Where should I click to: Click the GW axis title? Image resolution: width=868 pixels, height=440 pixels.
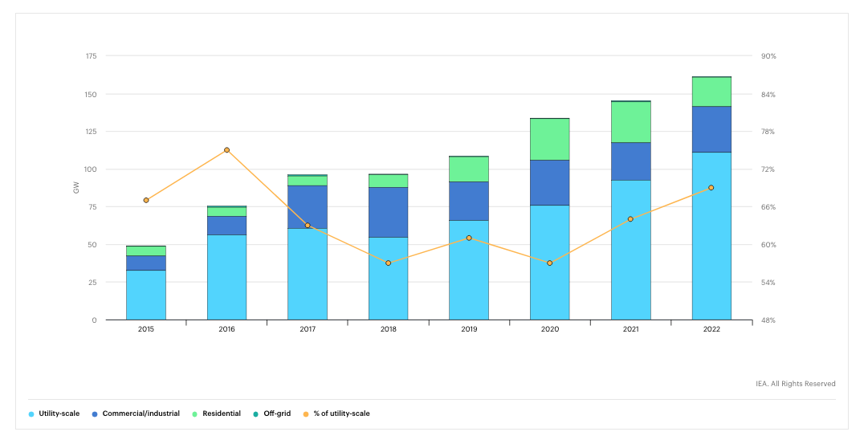(x=76, y=188)
